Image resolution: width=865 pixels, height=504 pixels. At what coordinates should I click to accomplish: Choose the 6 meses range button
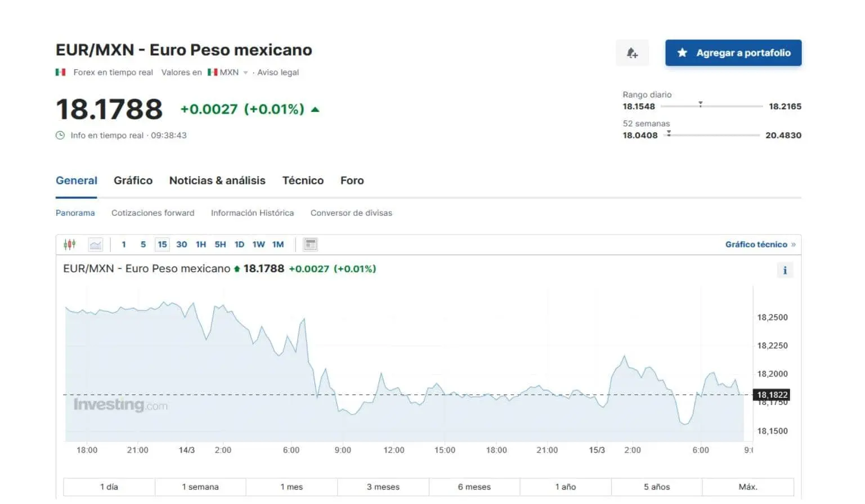coord(474,487)
